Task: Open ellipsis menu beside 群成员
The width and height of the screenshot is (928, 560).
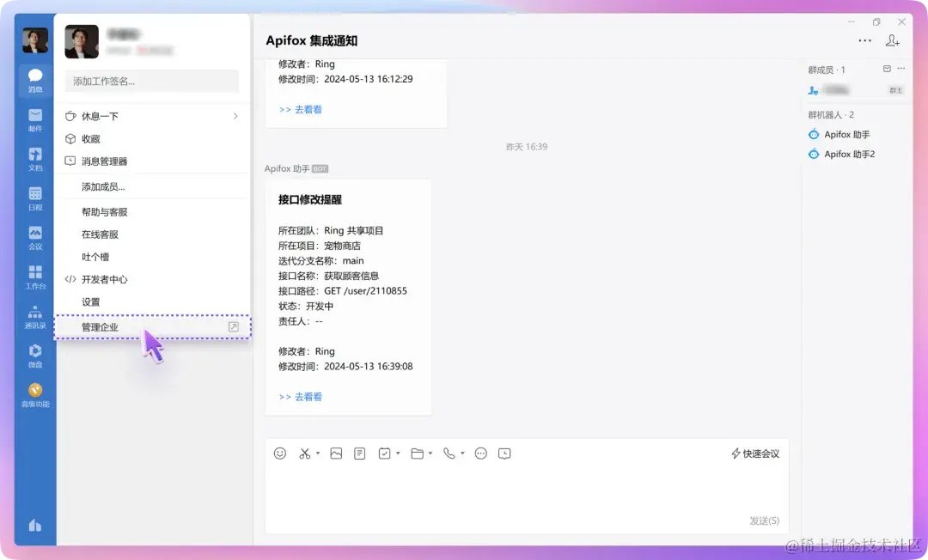Action: click(x=901, y=69)
